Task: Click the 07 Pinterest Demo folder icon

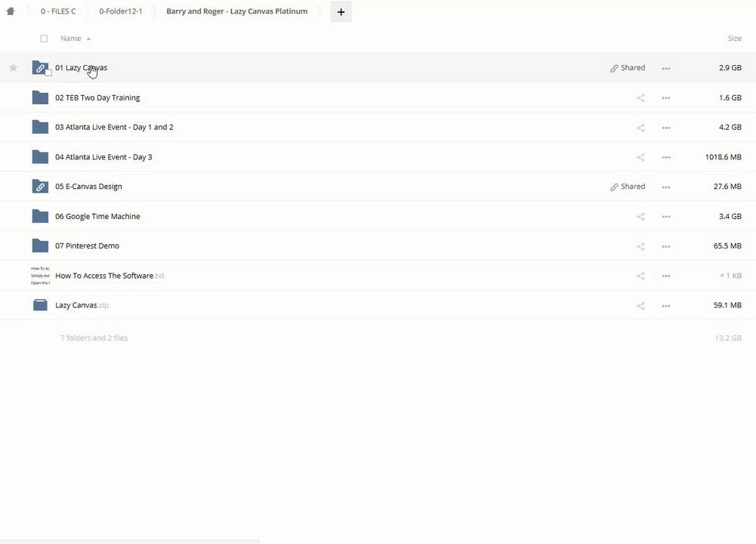Action: (40, 246)
